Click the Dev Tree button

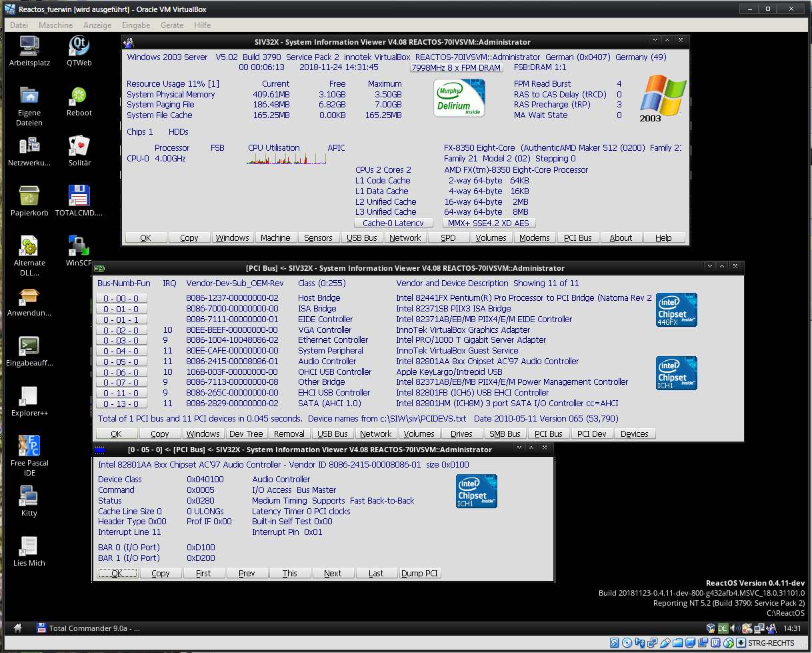click(246, 434)
